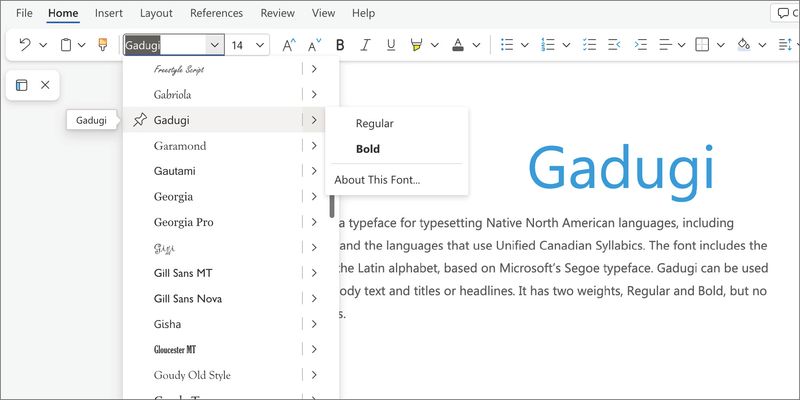Pin the Gadugi font with pin icon
The image size is (800, 400).
[139, 120]
